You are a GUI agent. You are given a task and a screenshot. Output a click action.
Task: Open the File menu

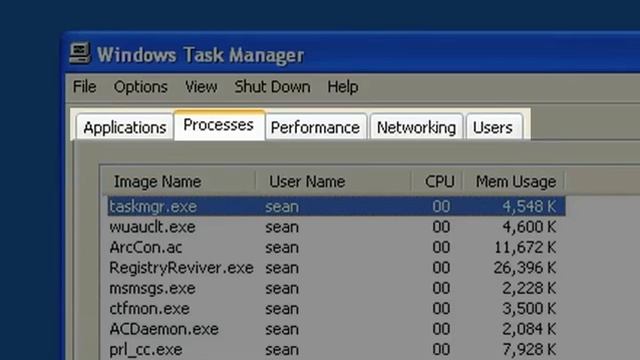(84, 87)
